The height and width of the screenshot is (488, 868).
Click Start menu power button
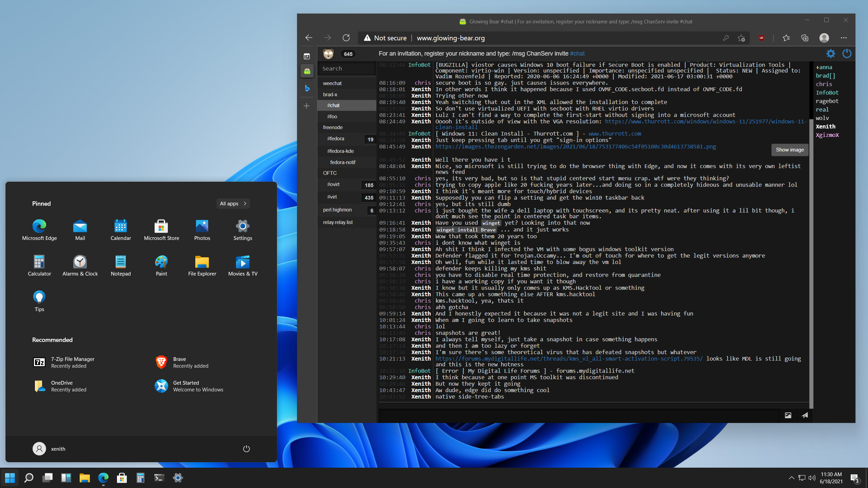point(246,449)
